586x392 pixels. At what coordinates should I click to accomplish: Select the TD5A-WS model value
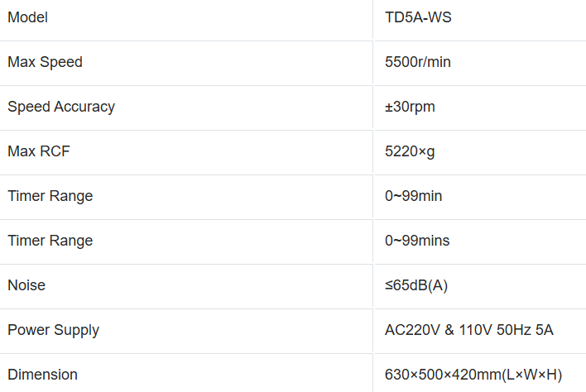[418, 17]
